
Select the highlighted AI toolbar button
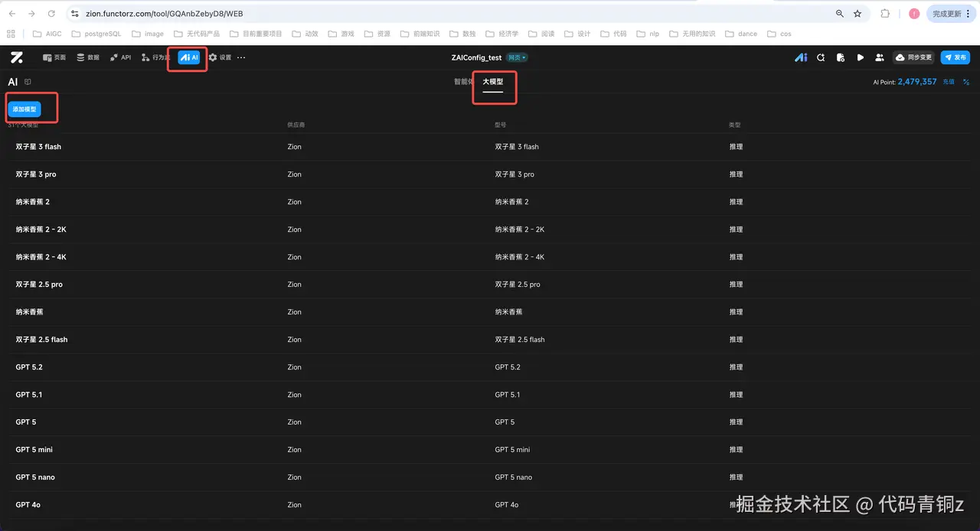pos(189,57)
